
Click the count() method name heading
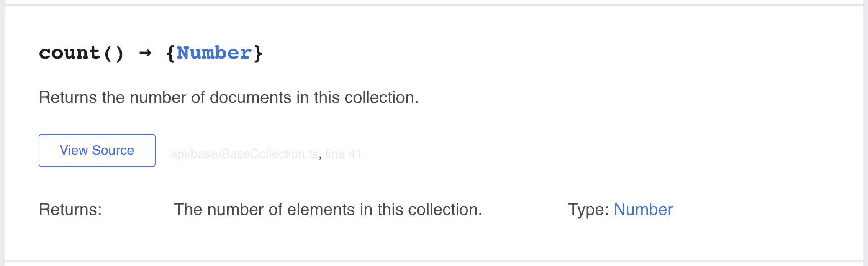click(x=151, y=53)
